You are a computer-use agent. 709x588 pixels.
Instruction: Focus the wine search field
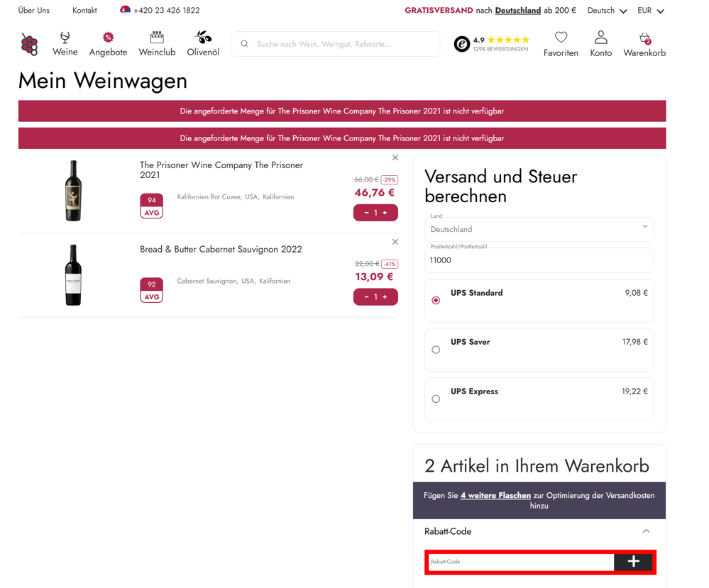coord(336,44)
